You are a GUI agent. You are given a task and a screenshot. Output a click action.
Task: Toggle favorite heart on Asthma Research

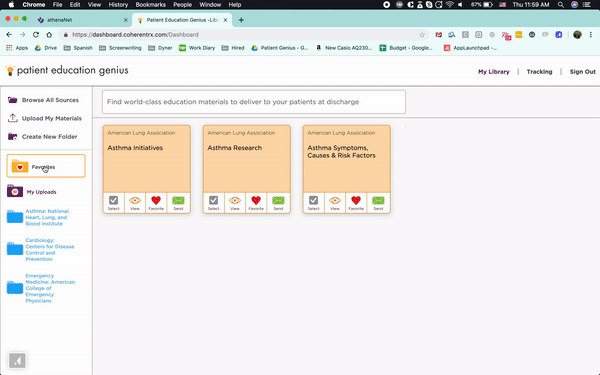coord(256,203)
